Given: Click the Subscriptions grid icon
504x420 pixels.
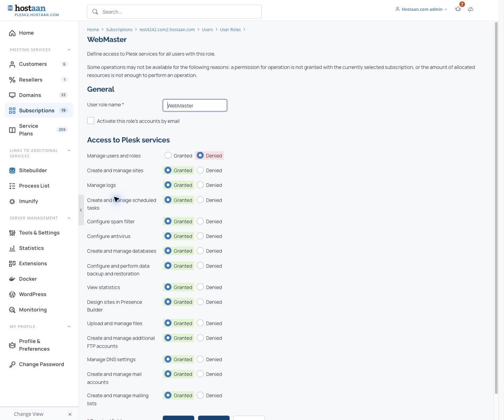Looking at the screenshot, I should (x=12, y=111).
